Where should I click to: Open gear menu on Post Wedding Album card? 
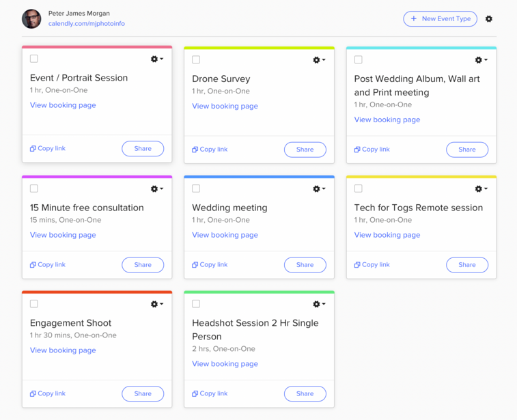pyautogui.click(x=481, y=60)
